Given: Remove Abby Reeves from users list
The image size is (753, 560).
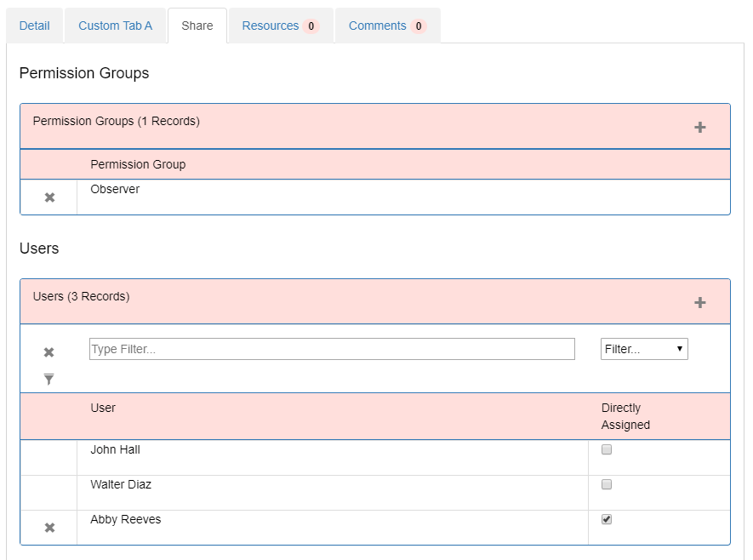Looking at the screenshot, I should click(x=49, y=528).
